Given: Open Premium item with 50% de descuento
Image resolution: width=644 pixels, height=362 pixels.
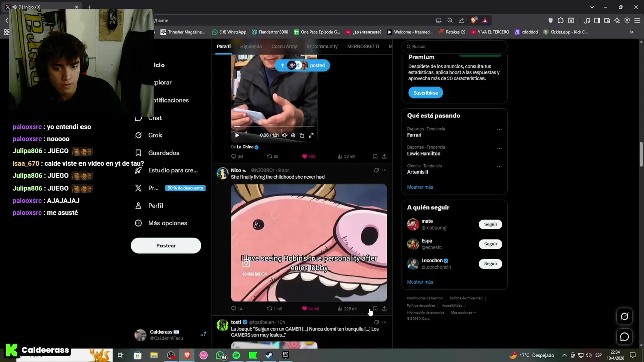Looking at the screenshot, I should [169, 188].
